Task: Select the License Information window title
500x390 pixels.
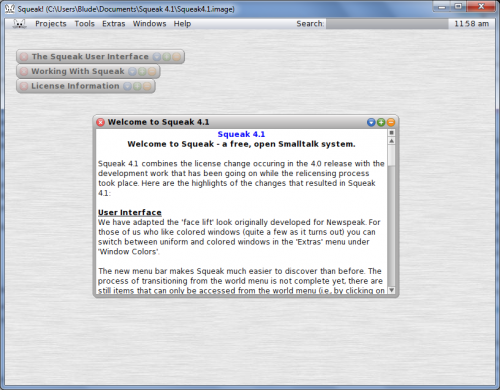Action: coord(75,86)
